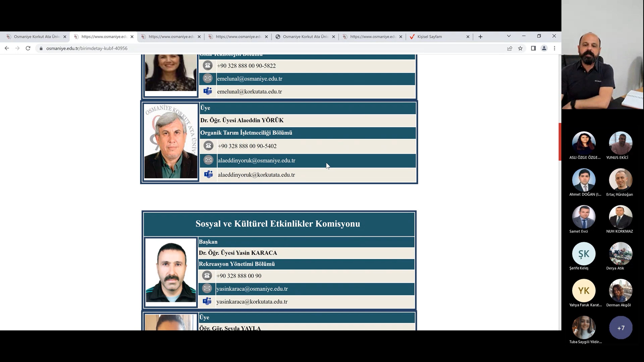The image size is (644, 362).
Task: Select participant Samet Evci avatar
Action: 584,217
